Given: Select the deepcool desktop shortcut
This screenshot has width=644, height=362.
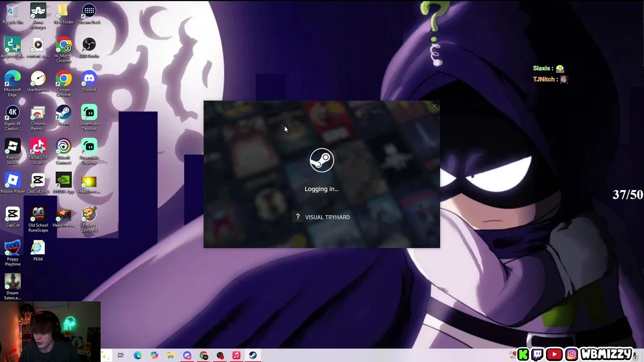Looking at the screenshot, I should coord(13,48).
